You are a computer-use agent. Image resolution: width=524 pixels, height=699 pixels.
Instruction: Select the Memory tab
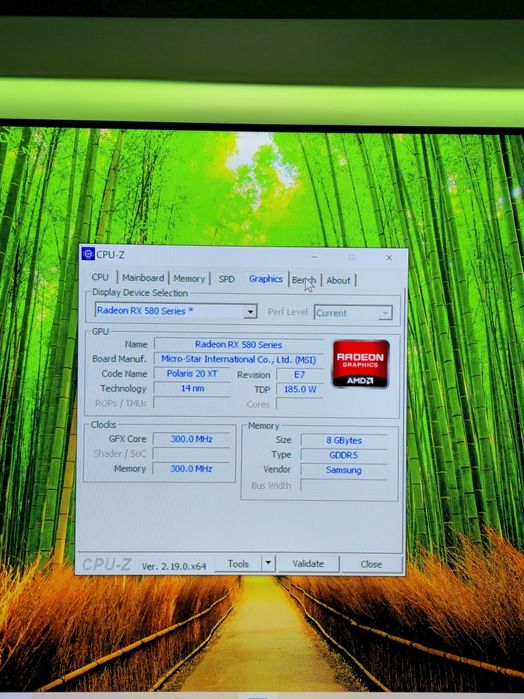(189, 279)
